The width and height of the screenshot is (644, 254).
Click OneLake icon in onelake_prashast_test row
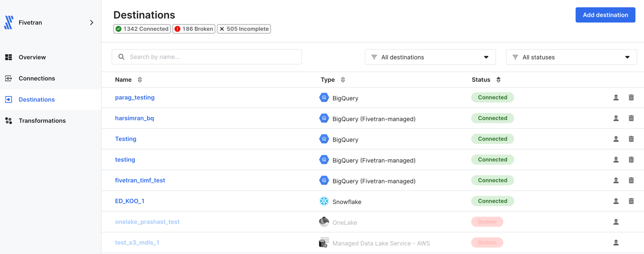[324, 221]
